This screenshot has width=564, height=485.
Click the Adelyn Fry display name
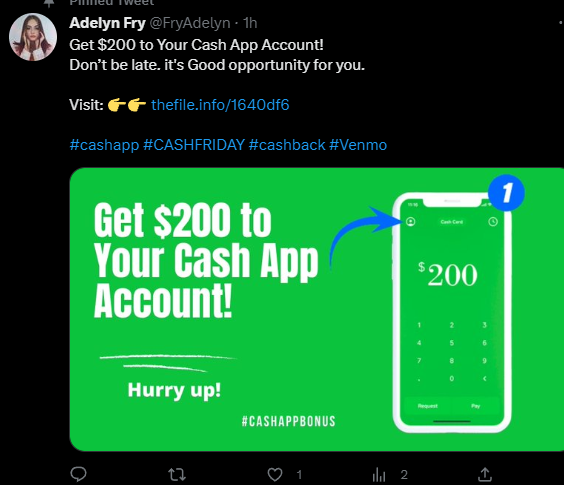[107, 23]
